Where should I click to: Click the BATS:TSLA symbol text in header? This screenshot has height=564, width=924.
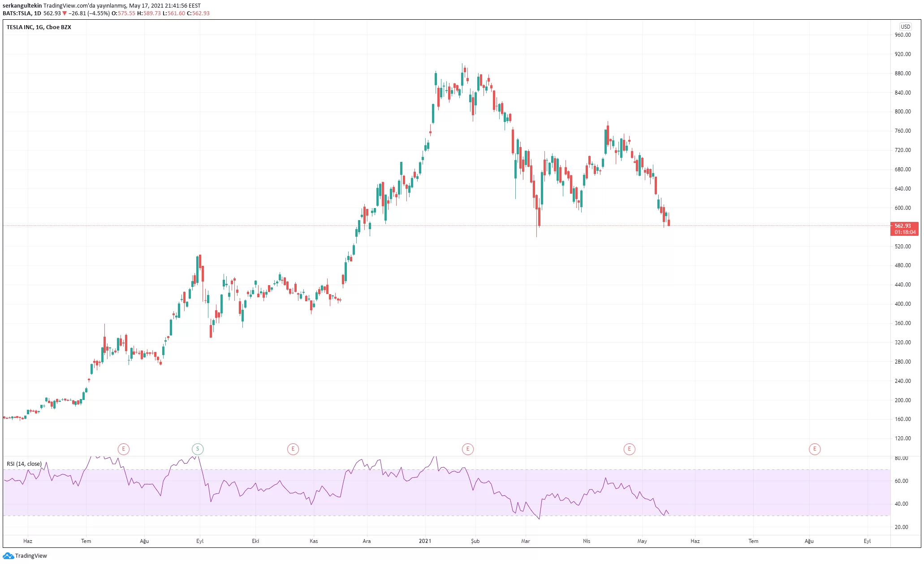tap(17, 13)
